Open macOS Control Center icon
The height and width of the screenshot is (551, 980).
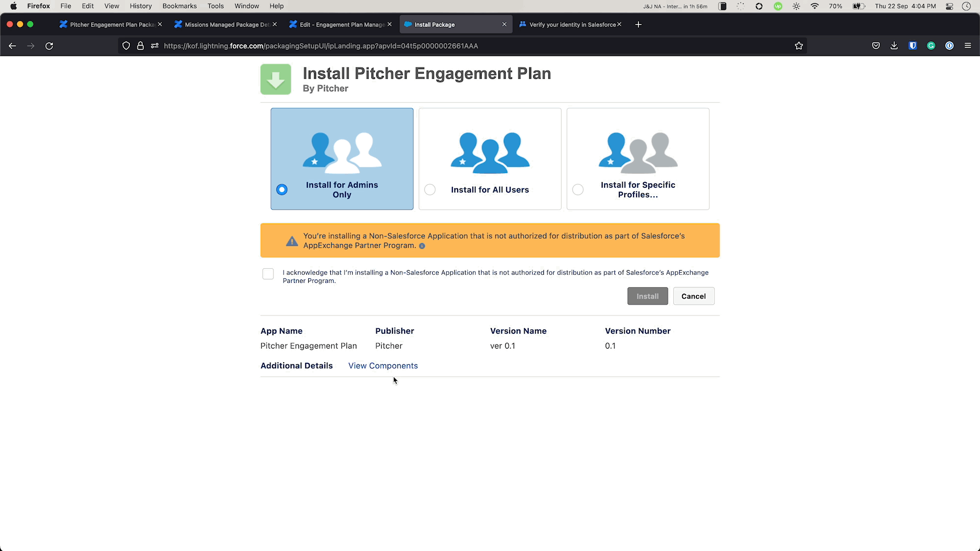click(x=949, y=6)
